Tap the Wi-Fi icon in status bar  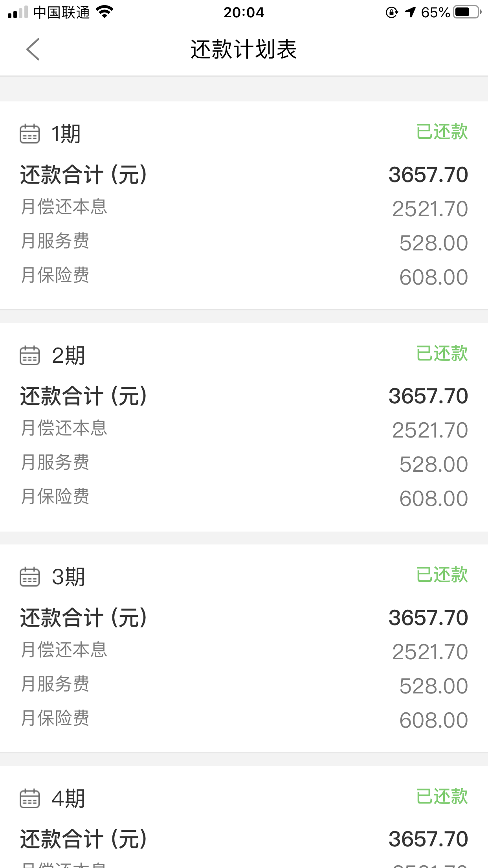pos(105,12)
